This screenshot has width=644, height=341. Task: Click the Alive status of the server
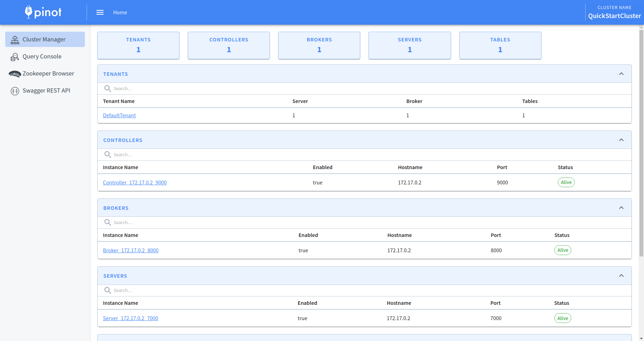563,318
